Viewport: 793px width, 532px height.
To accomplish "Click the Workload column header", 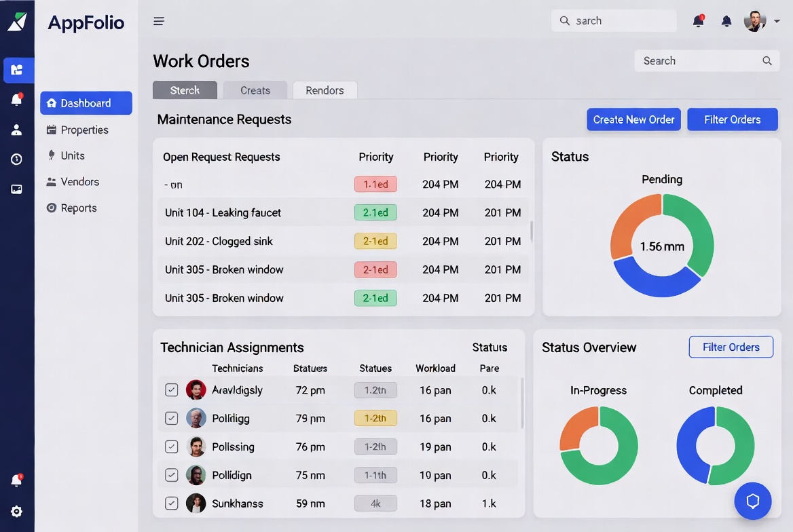I will point(435,368).
